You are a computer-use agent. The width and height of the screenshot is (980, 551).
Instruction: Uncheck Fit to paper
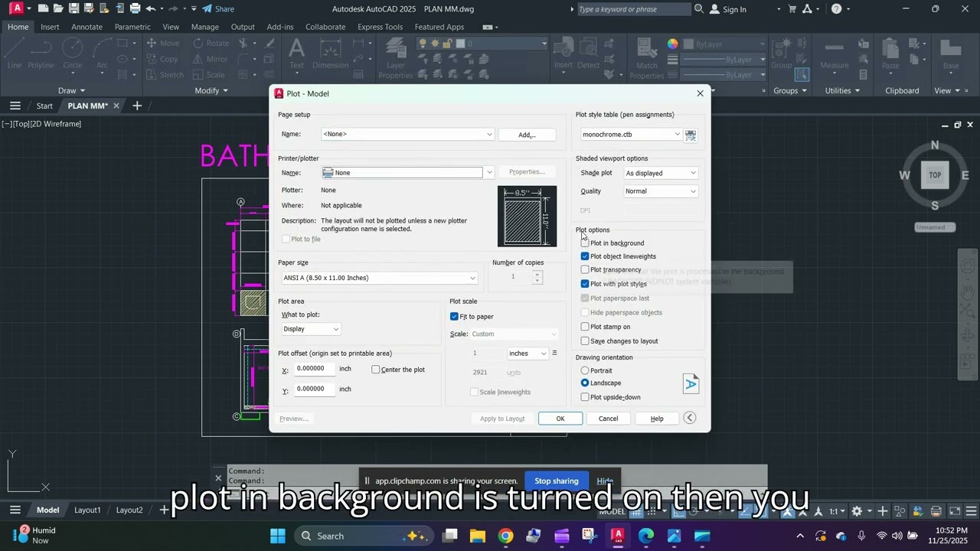(x=454, y=317)
